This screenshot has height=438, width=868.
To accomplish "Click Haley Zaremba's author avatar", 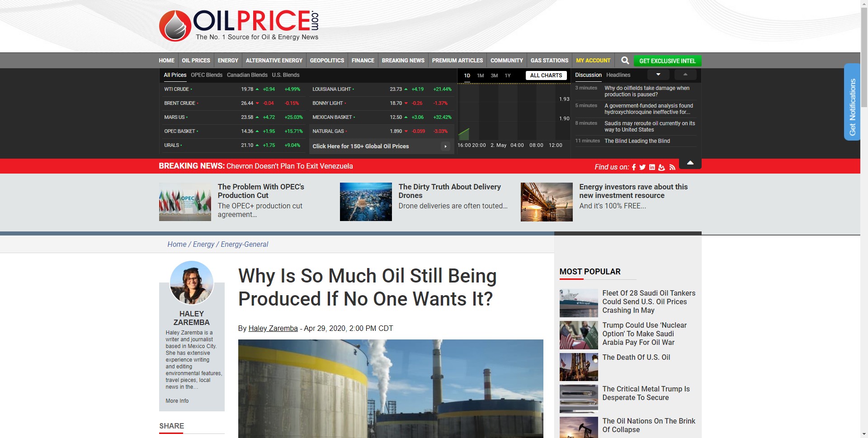I will coord(192,283).
